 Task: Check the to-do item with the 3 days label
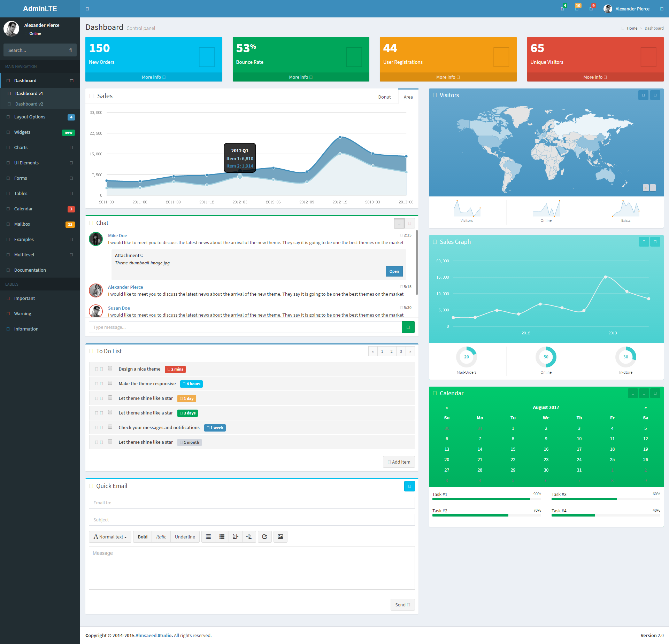[x=110, y=412]
